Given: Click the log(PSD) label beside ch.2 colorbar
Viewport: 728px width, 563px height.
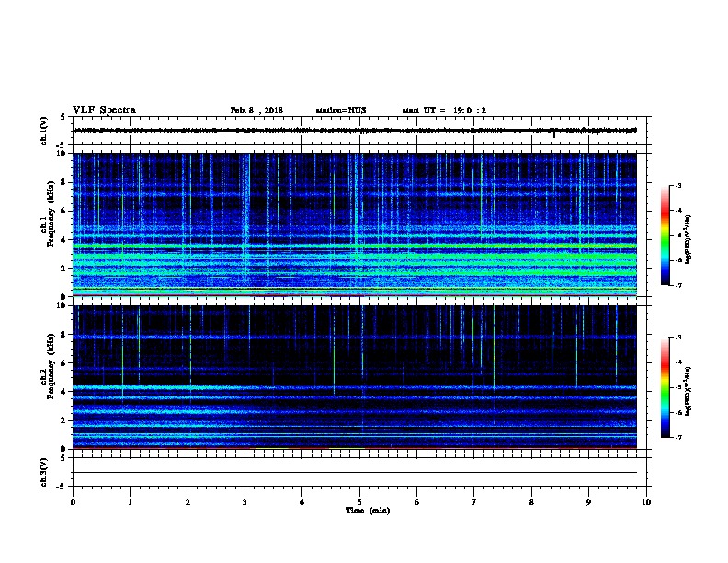Looking at the screenshot, I should (x=688, y=391).
